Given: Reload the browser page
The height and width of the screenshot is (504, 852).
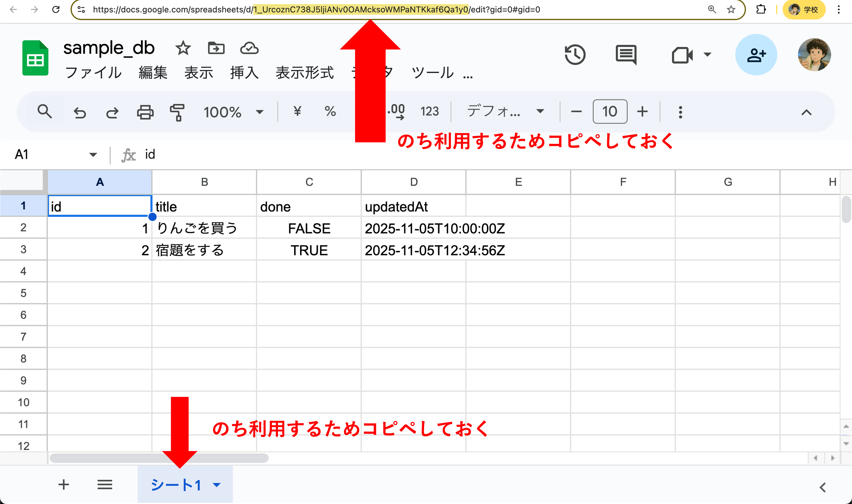Looking at the screenshot, I should [x=56, y=10].
